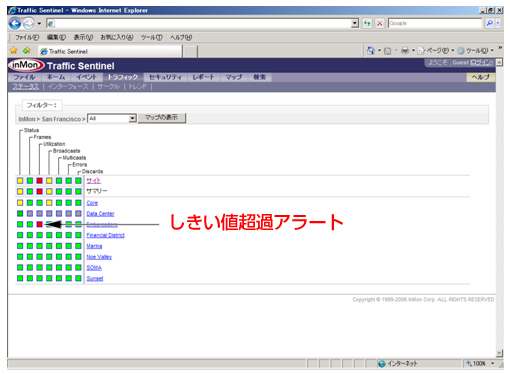Open the address bar dropdown arrow
The height and width of the screenshot is (374, 510).
(355, 23)
